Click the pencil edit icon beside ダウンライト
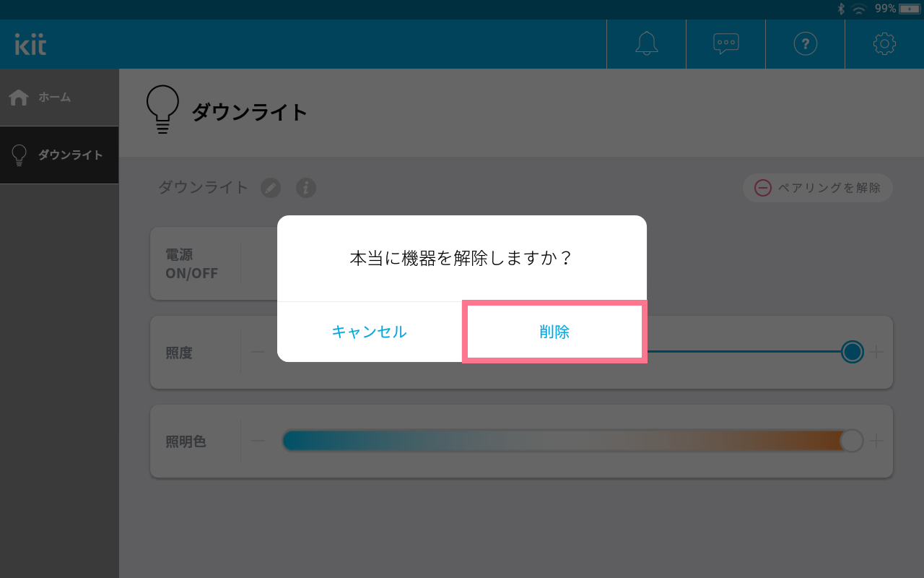Screen dimensions: 924x578 pyautogui.click(x=271, y=188)
